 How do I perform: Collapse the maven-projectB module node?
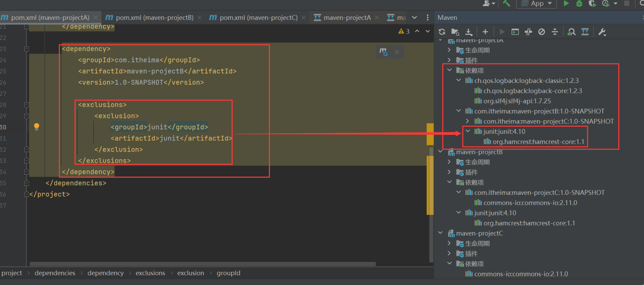pyautogui.click(x=441, y=152)
